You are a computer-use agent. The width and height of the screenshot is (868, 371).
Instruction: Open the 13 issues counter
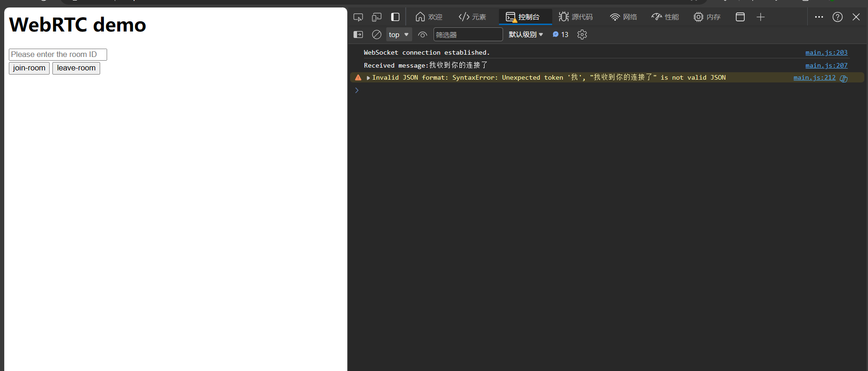click(560, 35)
